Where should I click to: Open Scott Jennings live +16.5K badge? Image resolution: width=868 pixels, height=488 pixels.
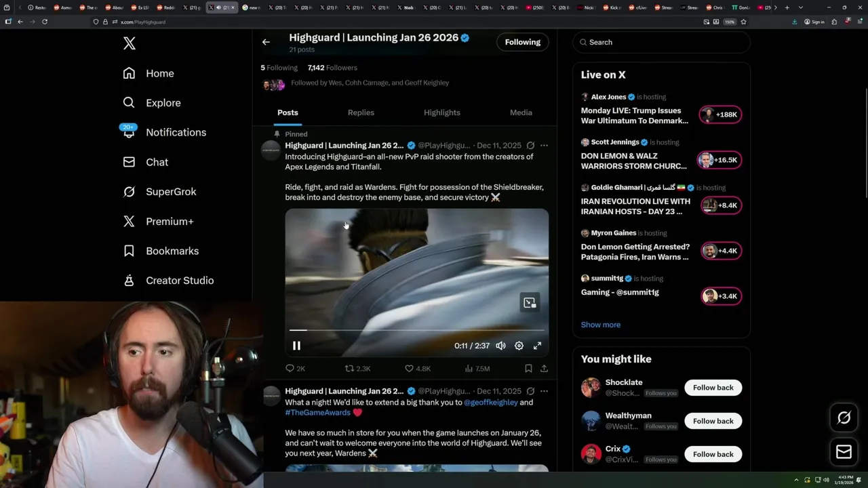(720, 160)
